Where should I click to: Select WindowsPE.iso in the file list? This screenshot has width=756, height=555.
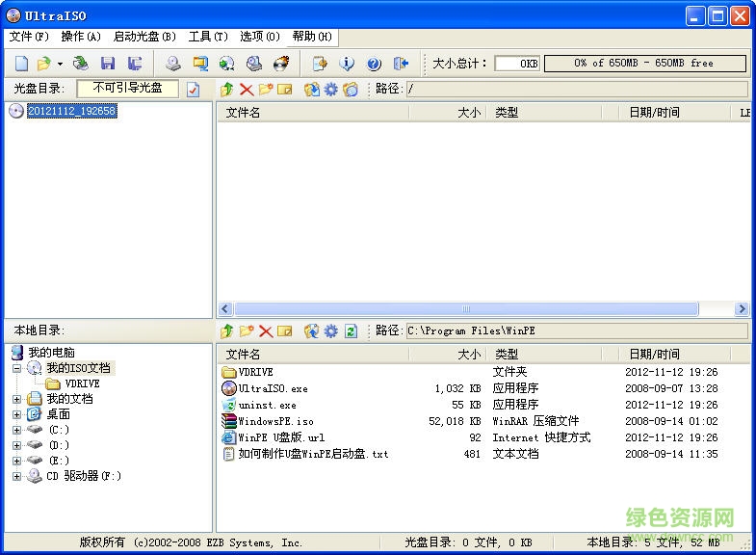[x=275, y=421]
